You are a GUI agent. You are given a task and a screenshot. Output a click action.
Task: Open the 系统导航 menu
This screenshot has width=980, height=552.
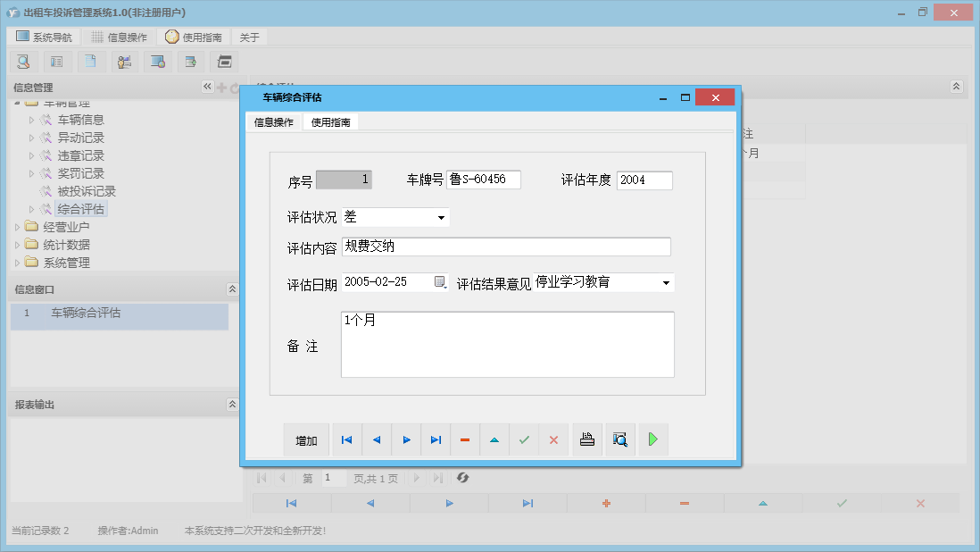tap(42, 37)
